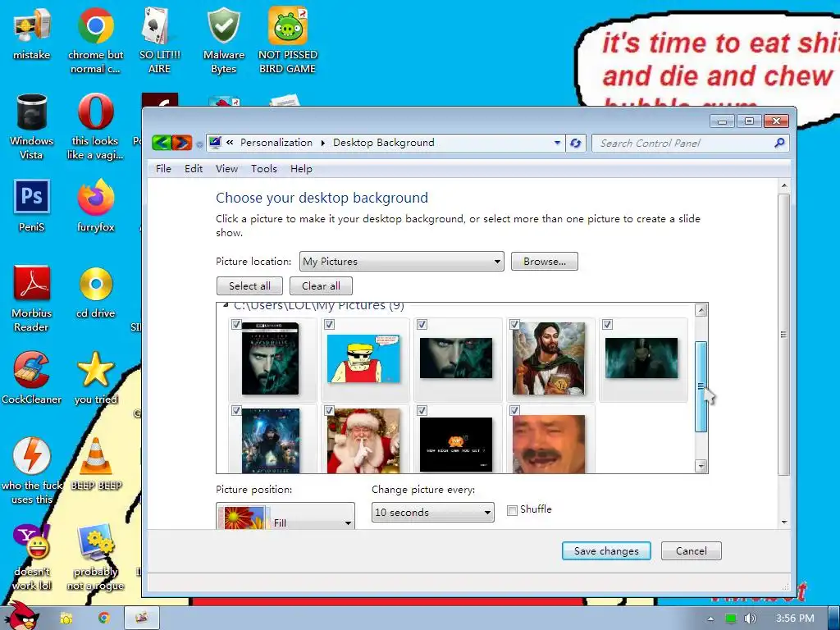Uncheck the Morbius 4K cover picture checkbox
This screenshot has height=630, width=840.
coord(236,324)
